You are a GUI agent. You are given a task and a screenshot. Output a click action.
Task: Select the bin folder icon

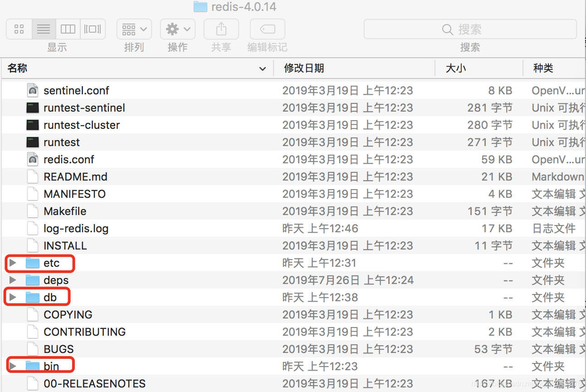coord(33,366)
